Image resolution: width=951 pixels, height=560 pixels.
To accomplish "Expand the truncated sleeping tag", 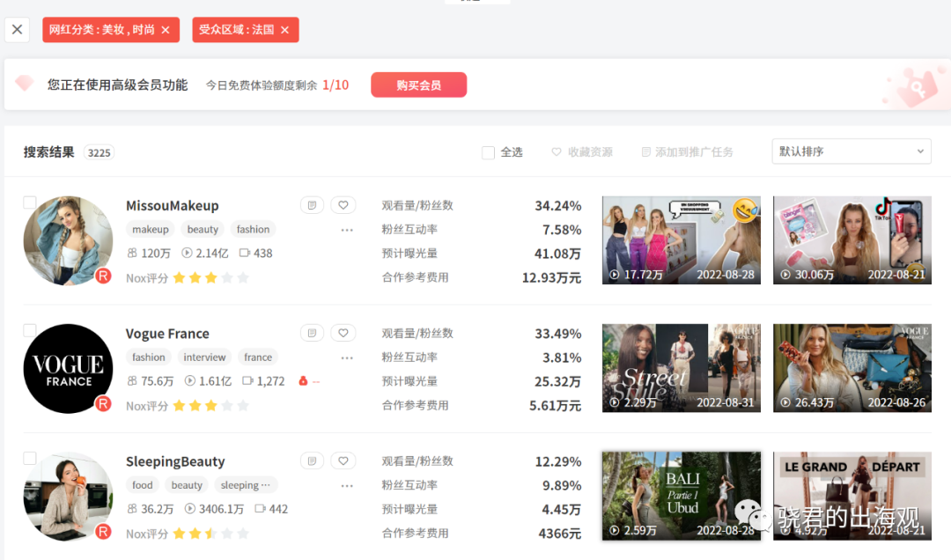I will pyautogui.click(x=246, y=485).
